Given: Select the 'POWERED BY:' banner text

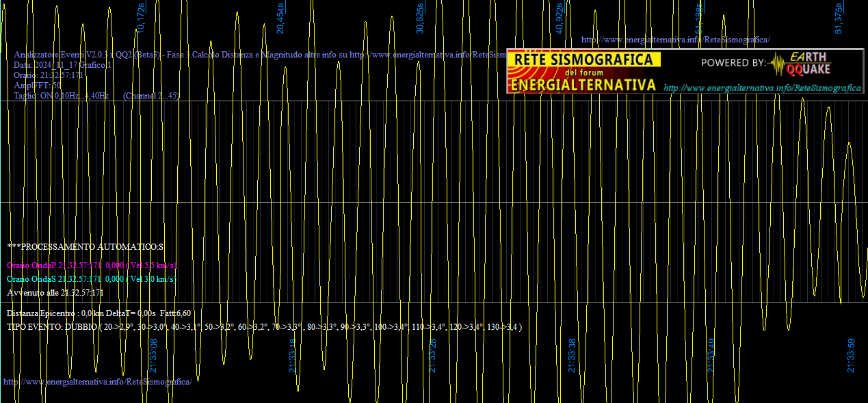Looking at the screenshot, I should [x=733, y=63].
